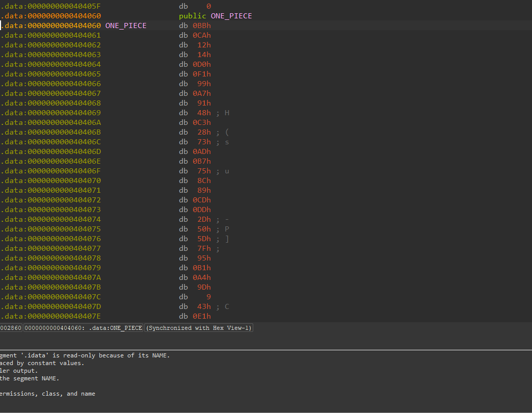Click the 002860 file offset status field
The image size is (532, 413).
[x=11, y=328]
